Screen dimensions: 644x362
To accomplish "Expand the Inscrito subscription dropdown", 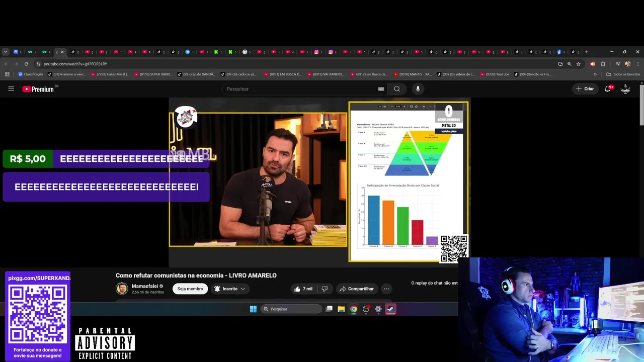I will (x=230, y=289).
